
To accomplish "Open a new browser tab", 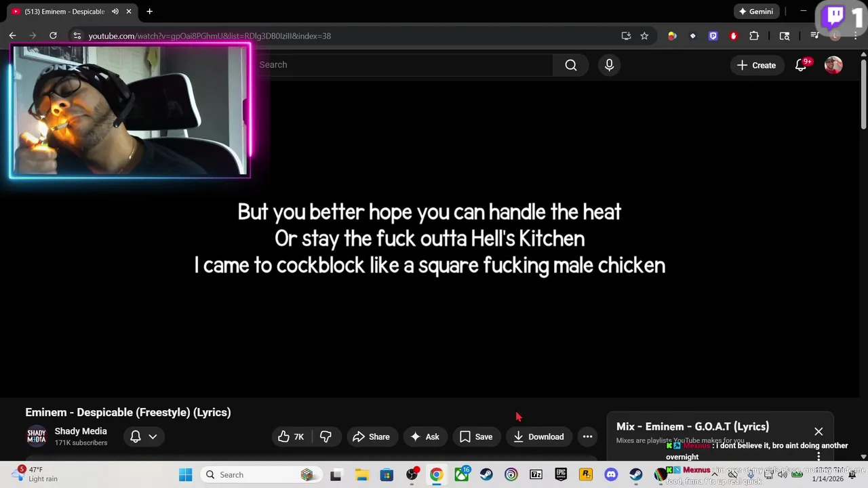I will pos(149,12).
